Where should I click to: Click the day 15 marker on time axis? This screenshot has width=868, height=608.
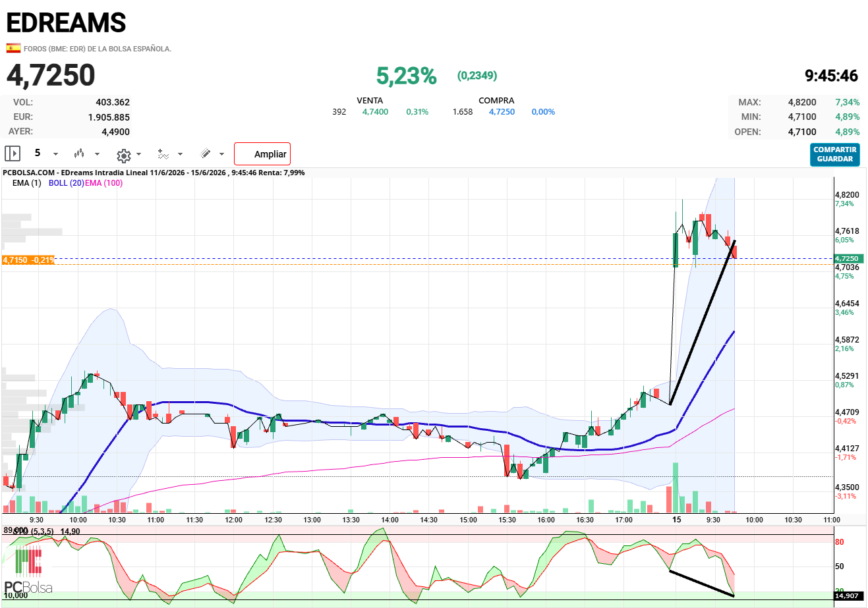676,520
